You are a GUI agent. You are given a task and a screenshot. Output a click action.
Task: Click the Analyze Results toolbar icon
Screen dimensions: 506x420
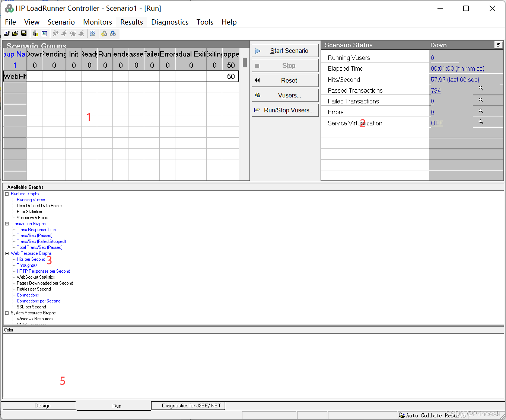coord(93,33)
